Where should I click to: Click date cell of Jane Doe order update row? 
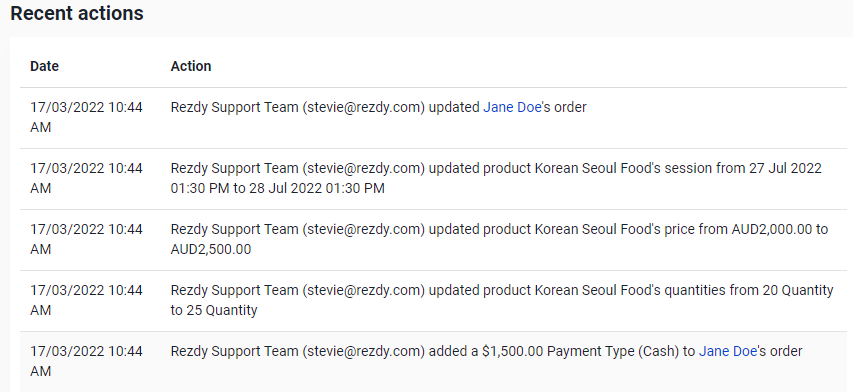pos(86,117)
